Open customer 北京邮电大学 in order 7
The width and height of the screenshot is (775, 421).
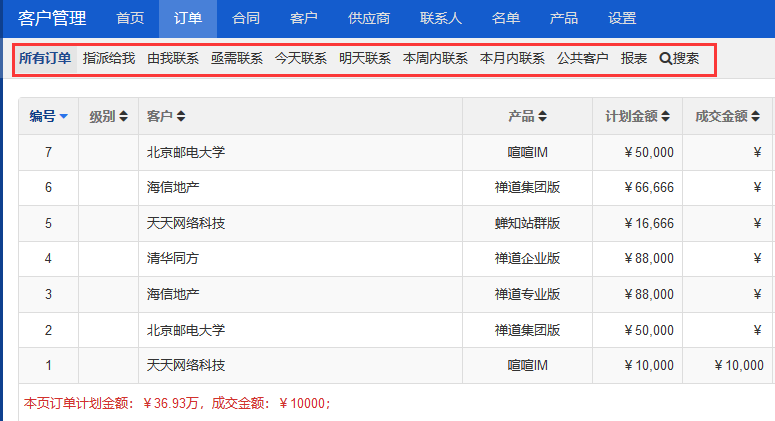(186, 152)
